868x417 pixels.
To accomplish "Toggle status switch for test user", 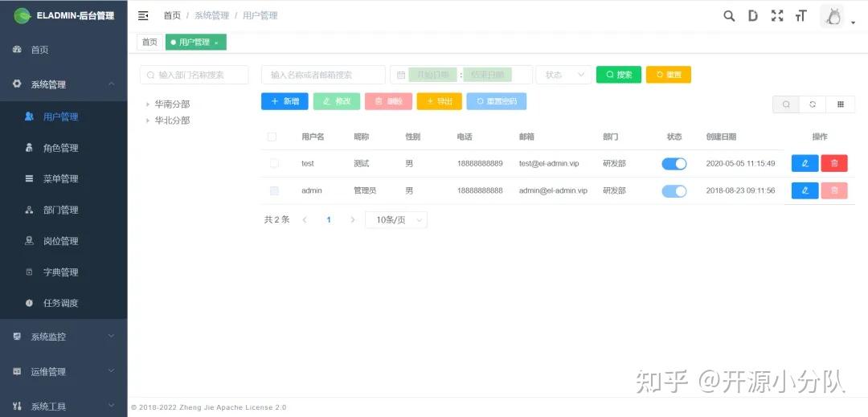I will pyautogui.click(x=674, y=163).
